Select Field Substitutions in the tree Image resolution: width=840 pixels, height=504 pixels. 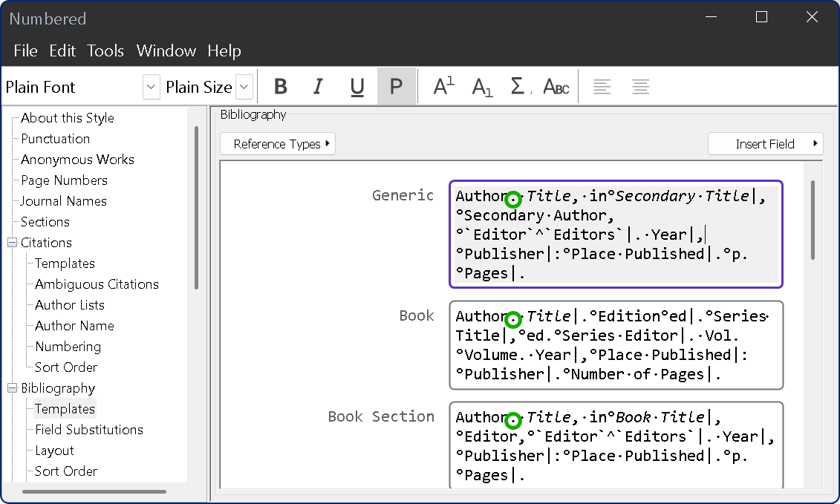89,430
